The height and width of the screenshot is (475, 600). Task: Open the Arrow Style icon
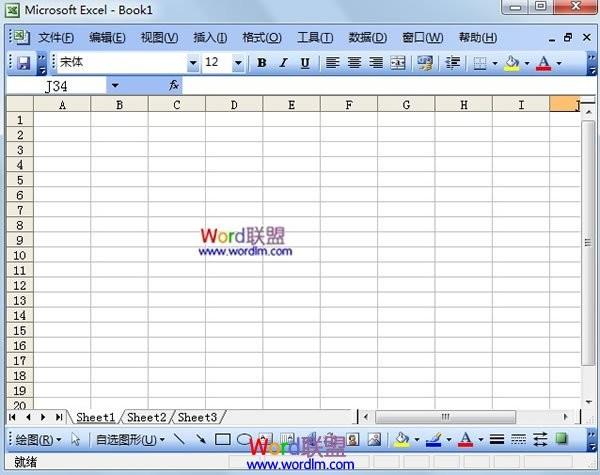click(x=540, y=439)
